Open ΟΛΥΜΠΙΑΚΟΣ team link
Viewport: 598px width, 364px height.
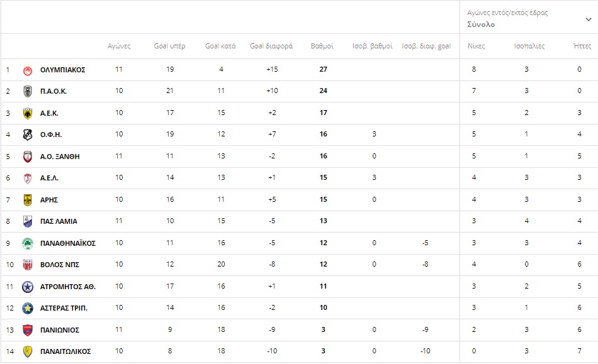62,70
